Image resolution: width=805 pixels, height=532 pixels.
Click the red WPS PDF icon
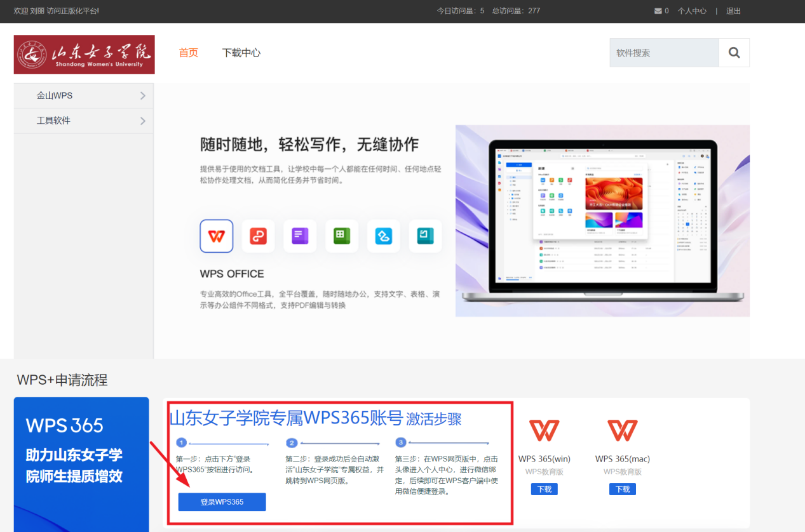[258, 236]
